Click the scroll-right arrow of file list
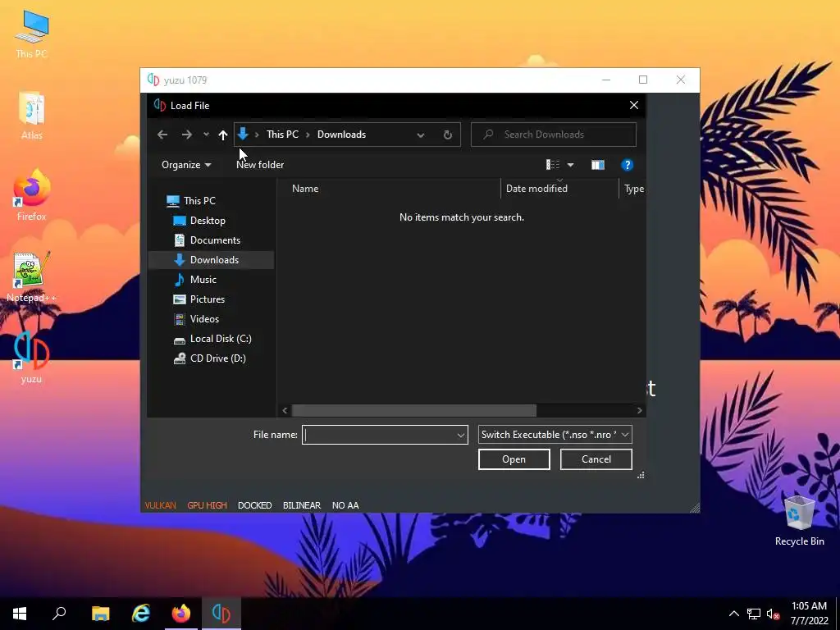840x630 pixels. pyautogui.click(x=639, y=410)
